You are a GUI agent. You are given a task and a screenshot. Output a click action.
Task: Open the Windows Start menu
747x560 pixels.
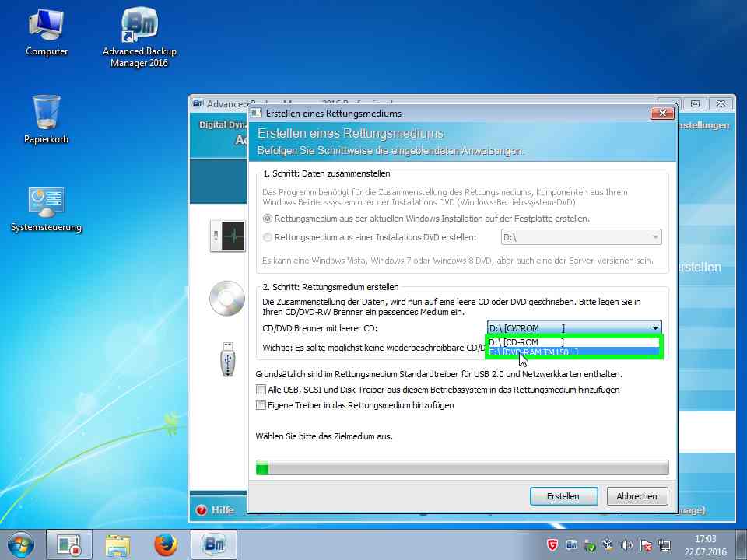pyautogui.click(x=20, y=544)
